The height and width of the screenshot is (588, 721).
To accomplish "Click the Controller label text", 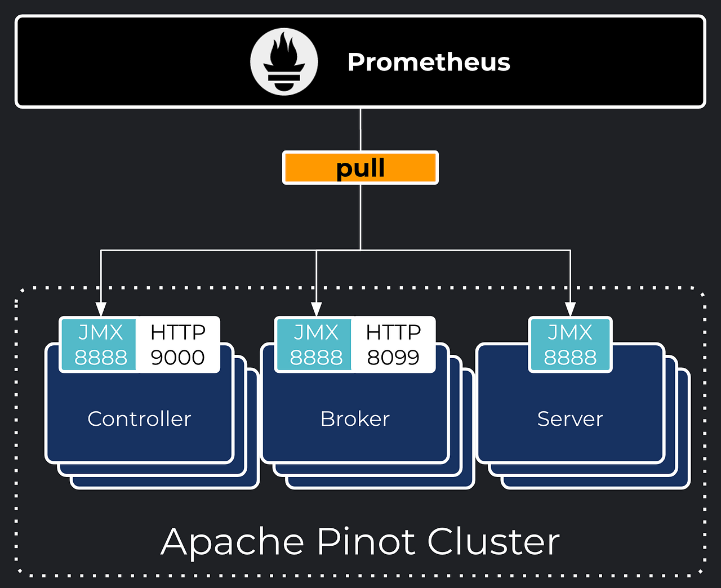I will (139, 419).
